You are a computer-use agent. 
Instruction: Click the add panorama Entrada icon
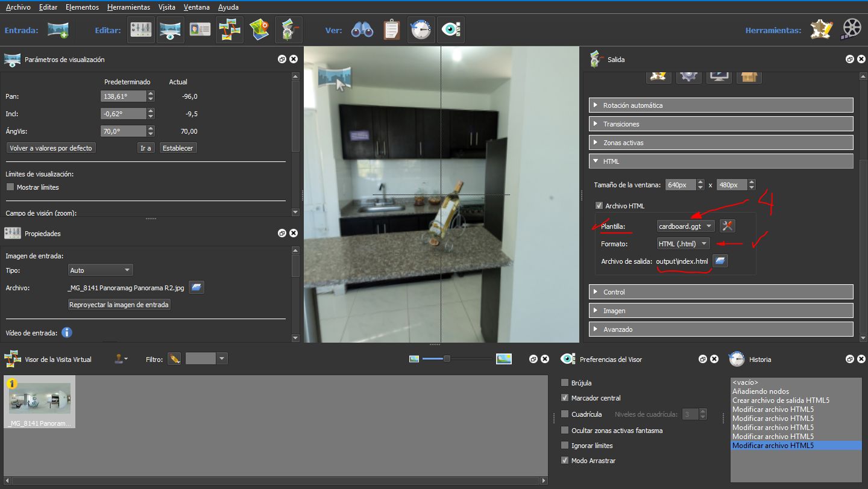click(x=58, y=30)
